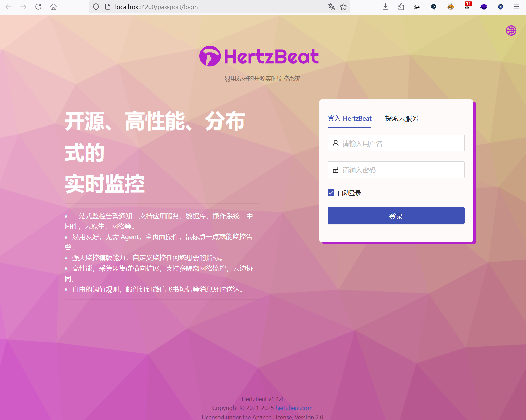Switch to the 探索云服务 tab
The height and width of the screenshot is (420, 526).
point(402,118)
